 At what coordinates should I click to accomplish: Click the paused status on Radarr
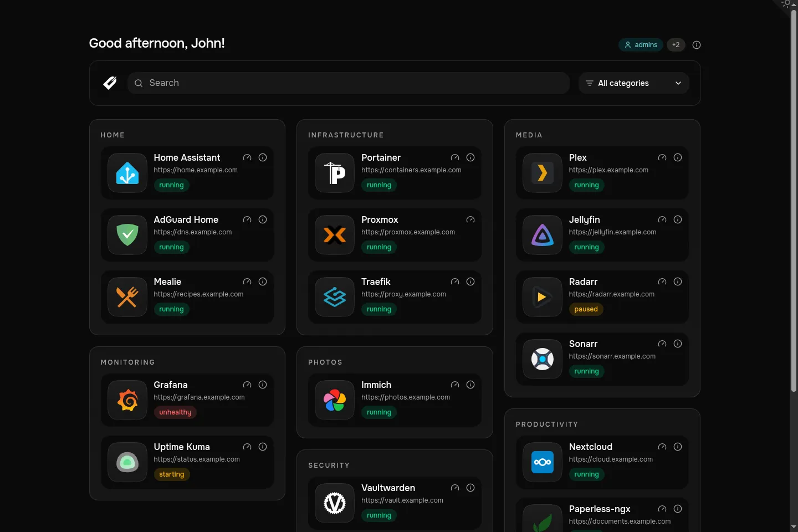(x=586, y=309)
